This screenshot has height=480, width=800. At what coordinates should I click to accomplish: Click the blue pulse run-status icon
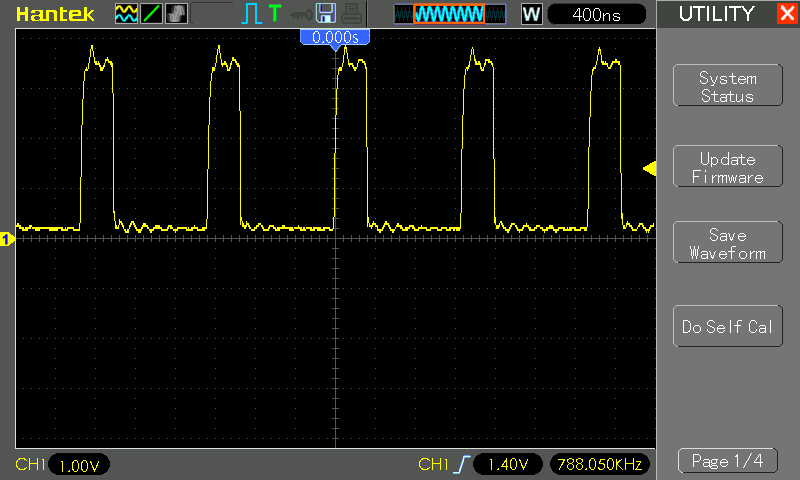[251, 13]
